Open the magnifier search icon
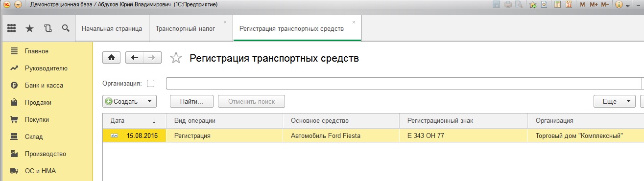 pyautogui.click(x=65, y=29)
